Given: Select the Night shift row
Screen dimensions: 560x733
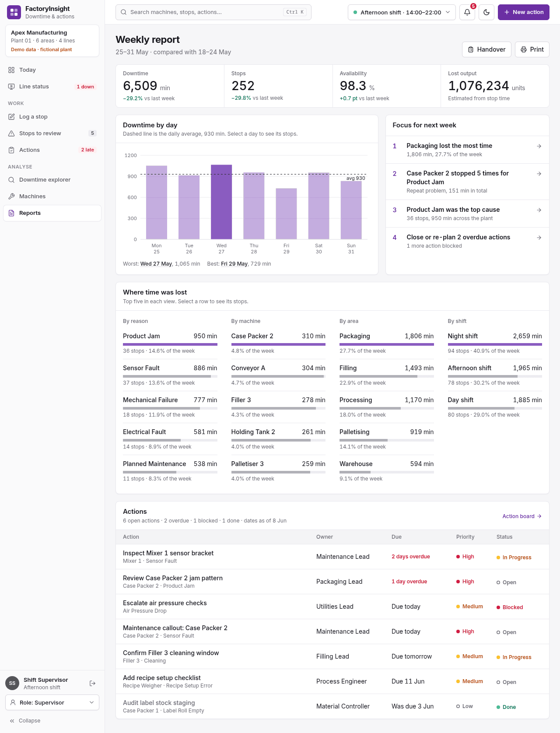Looking at the screenshot, I should 495,343.
